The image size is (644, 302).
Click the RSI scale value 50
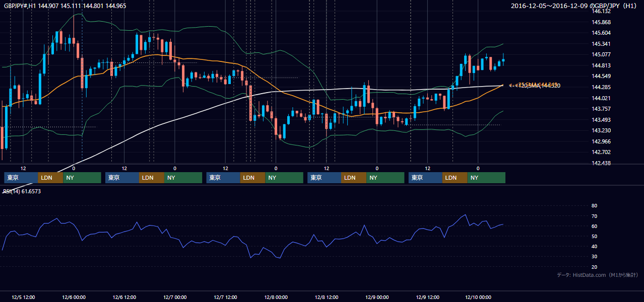(594, 236)
